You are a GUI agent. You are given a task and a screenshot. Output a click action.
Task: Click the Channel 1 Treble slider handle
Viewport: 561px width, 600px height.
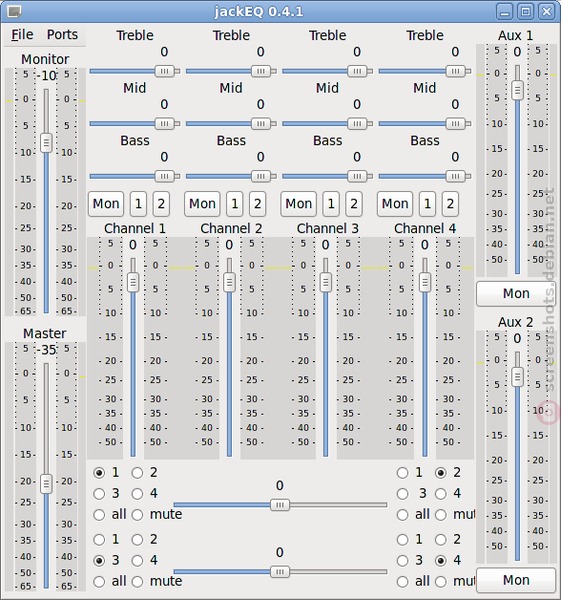click(x=164, y=71)
